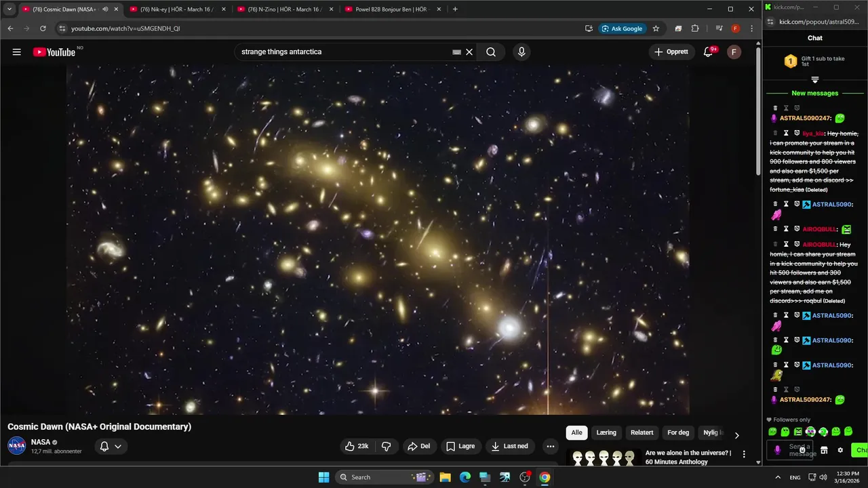Go back in Chrome
This screenshot has width=868, height=488.
coord(10,28)
